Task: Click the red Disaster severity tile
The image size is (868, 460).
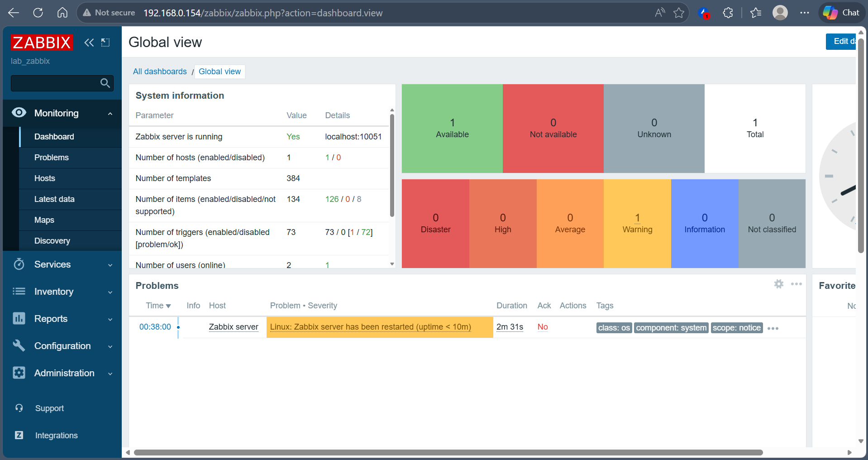Action: point(435,224)
